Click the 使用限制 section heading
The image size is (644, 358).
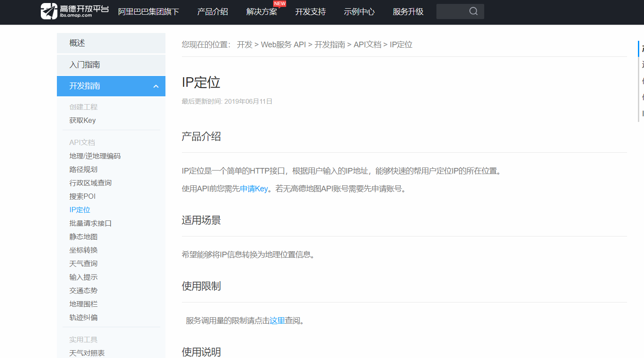pos(201,286)
